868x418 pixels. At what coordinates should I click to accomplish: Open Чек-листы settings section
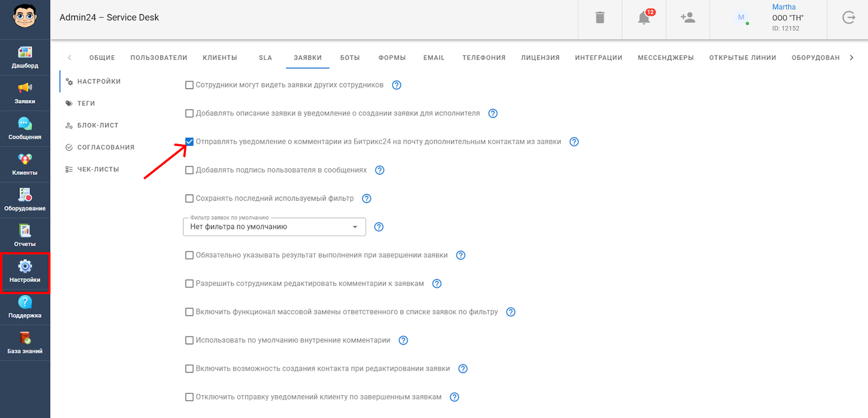click(x=98, y=169)
